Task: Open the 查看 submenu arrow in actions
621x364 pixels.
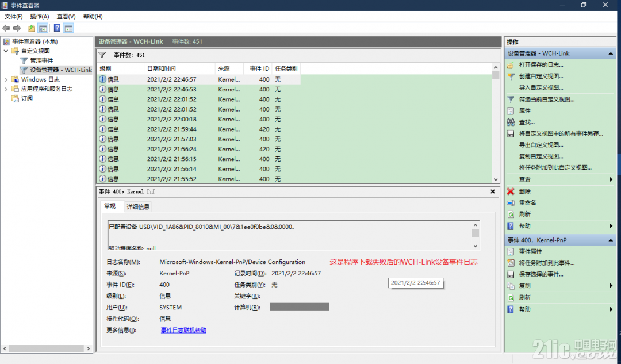Action: (x=611, y=180)
